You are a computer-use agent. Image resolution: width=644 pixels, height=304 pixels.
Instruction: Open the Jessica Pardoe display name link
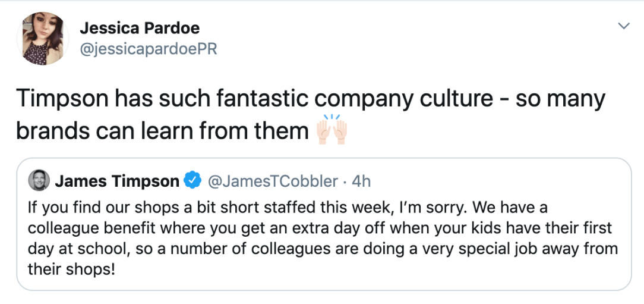(139, 28)
